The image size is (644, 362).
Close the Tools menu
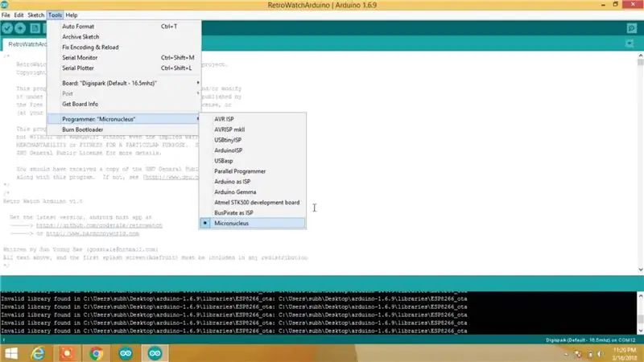pyautogui.click(x=55, y=15)
